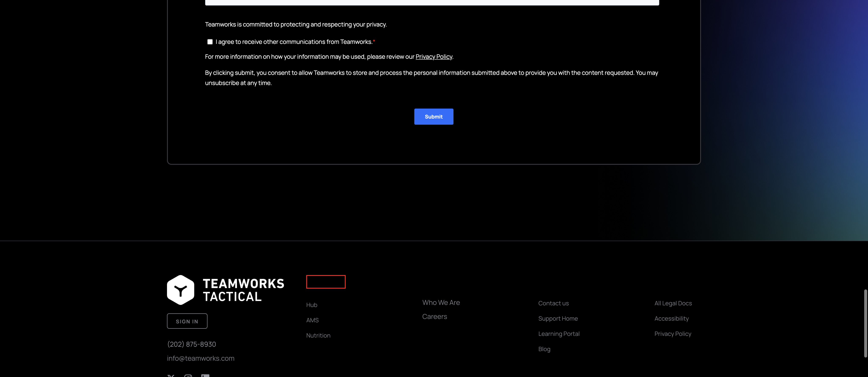Open the Blog footer link
The width and height of the screenshot is (868, 377).
click(x=544, y=349)
